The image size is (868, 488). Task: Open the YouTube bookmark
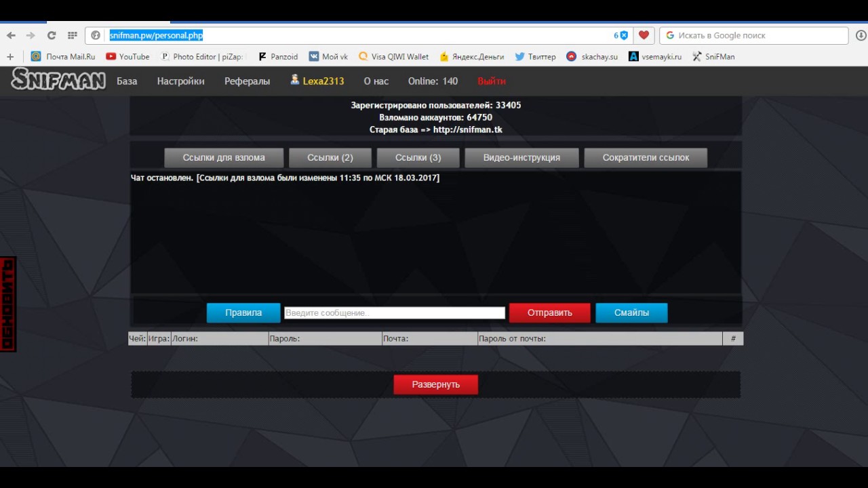tap(127, 57)
